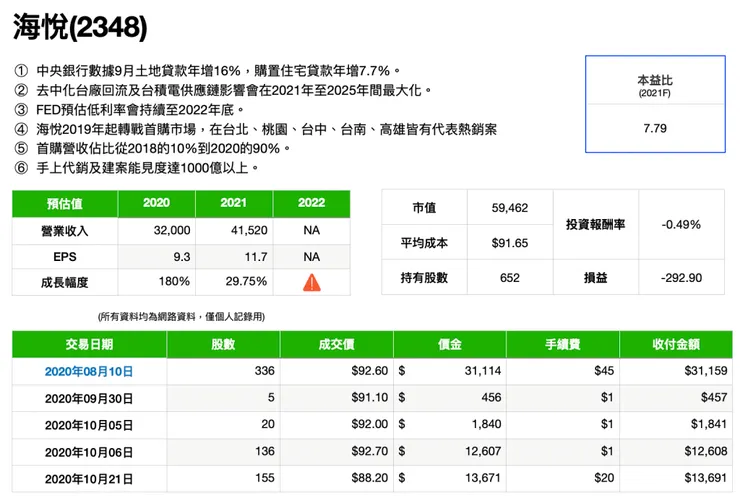The image size is (740, 501).
Task: Click the 價金 column header
Action: pos(449,344)
